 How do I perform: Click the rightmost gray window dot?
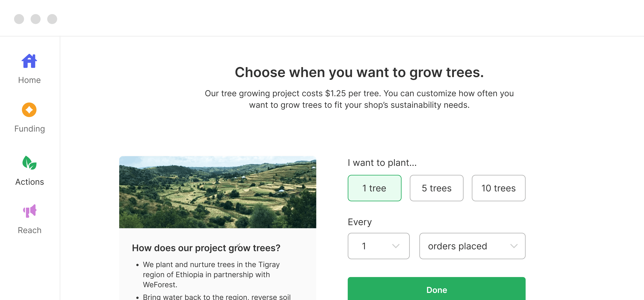pyautogui.click(x=52, y=19)
